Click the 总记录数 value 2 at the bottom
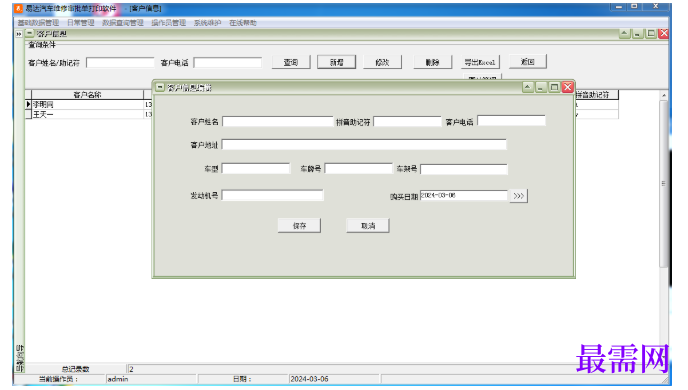 click(x=131, y=369)
